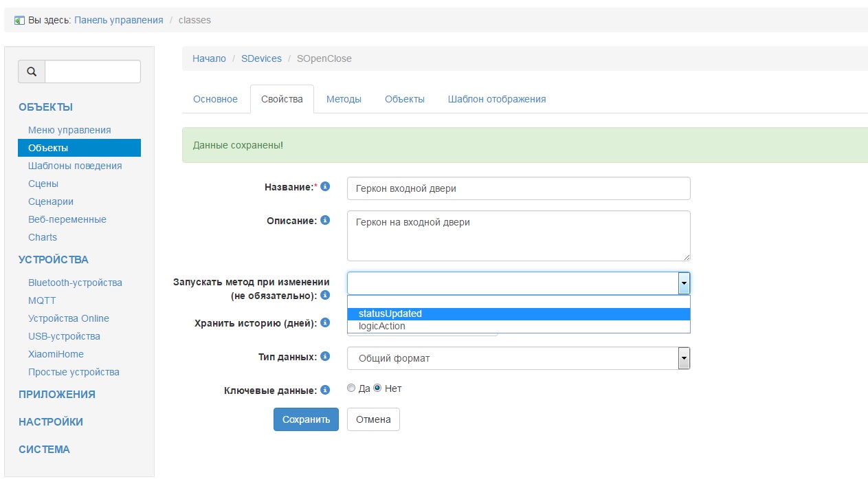Click info icon next to Хранить историю

(x=326, y=322)
